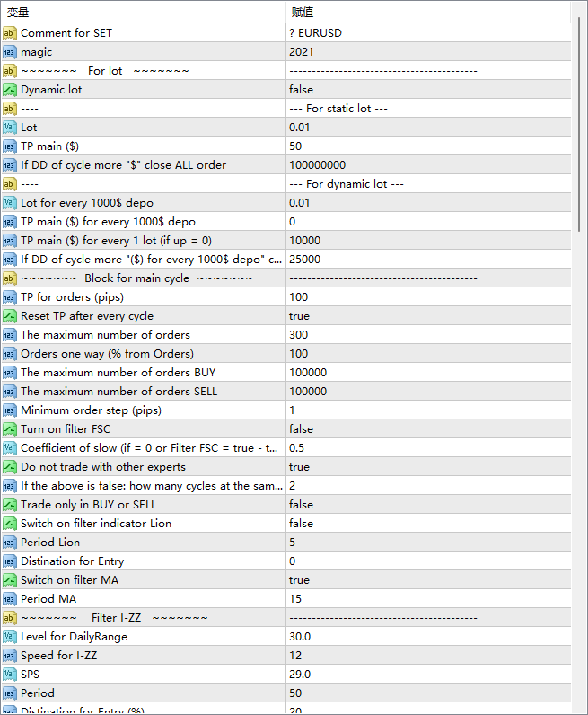Screen dimensions: 588x715
Task: Click the string icon beside Comment for SET
Action: [10, 33]
